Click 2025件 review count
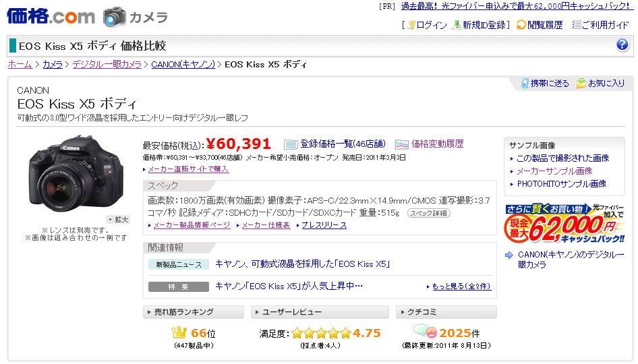The width and height of the screenshot is (638, 364). [x=459, y=333]
